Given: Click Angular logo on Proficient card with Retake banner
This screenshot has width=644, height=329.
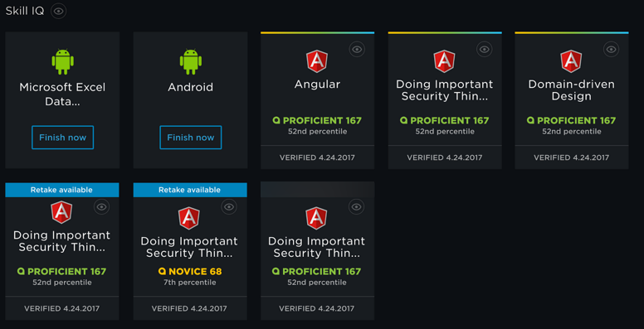Looking at the screenshot, I should 61,212.
